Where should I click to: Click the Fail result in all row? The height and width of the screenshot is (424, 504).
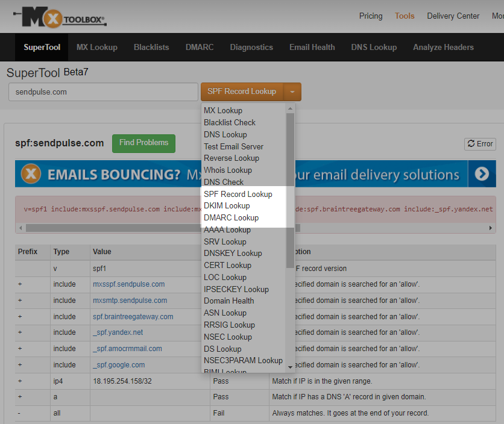(219, 413)
